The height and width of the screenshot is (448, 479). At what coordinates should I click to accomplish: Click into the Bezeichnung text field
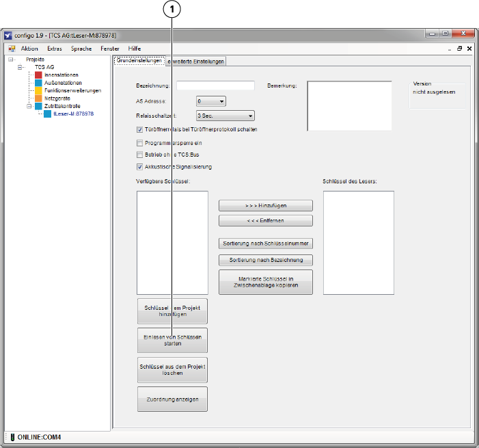[x=215, y=85]
